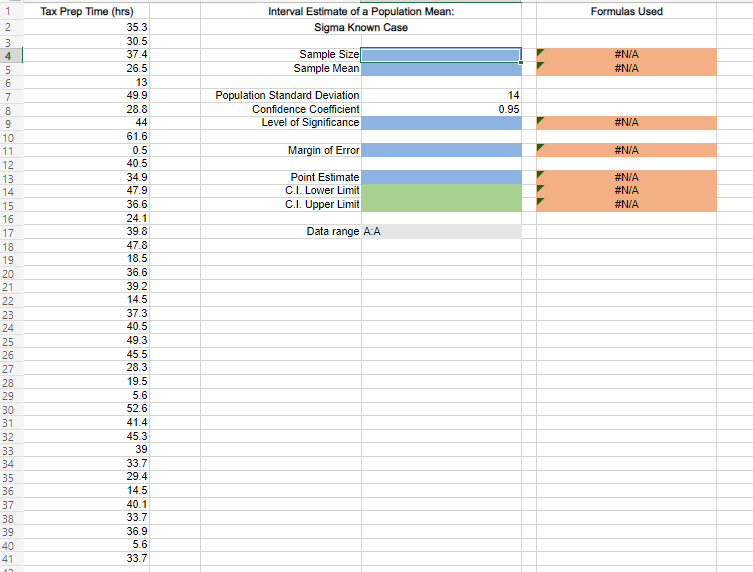Click the data cell with value 0.5

86,150
